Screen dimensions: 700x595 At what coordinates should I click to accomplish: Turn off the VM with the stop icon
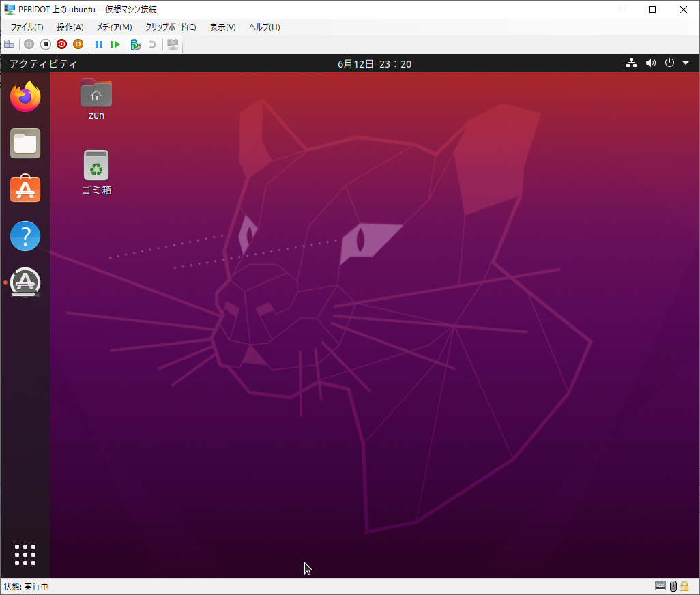click(46, 44)
